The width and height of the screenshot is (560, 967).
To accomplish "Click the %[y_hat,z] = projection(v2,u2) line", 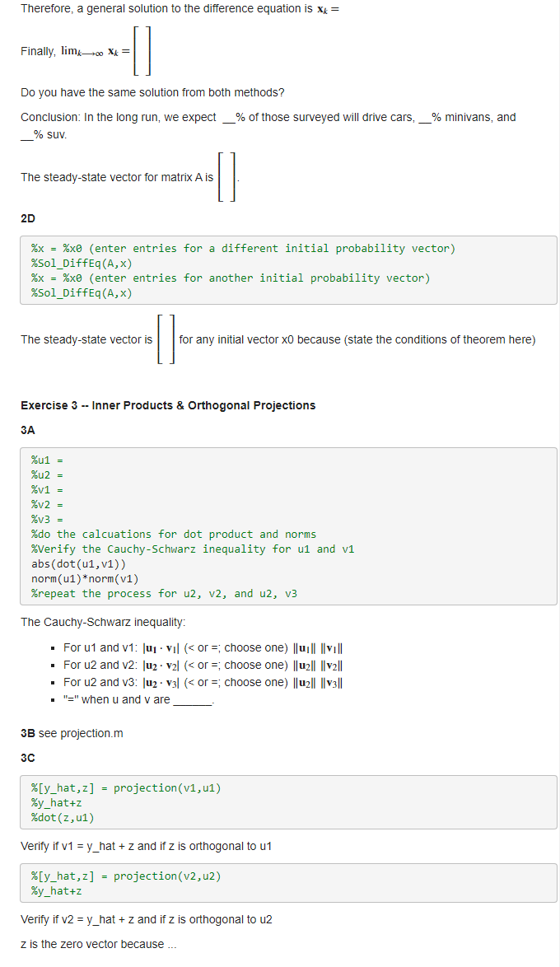I will click(x=126, y=876).
